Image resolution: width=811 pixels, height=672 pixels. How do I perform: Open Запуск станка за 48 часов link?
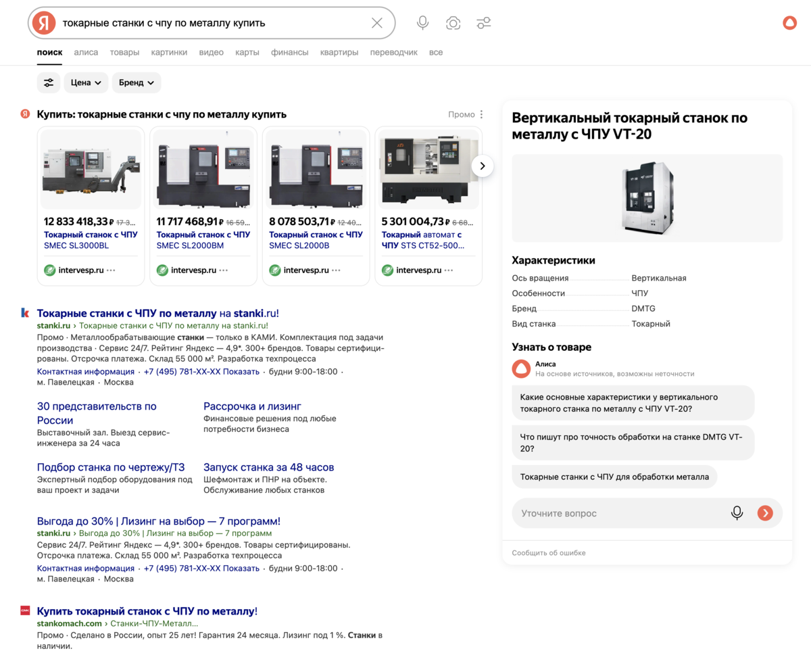coord(268,467)
